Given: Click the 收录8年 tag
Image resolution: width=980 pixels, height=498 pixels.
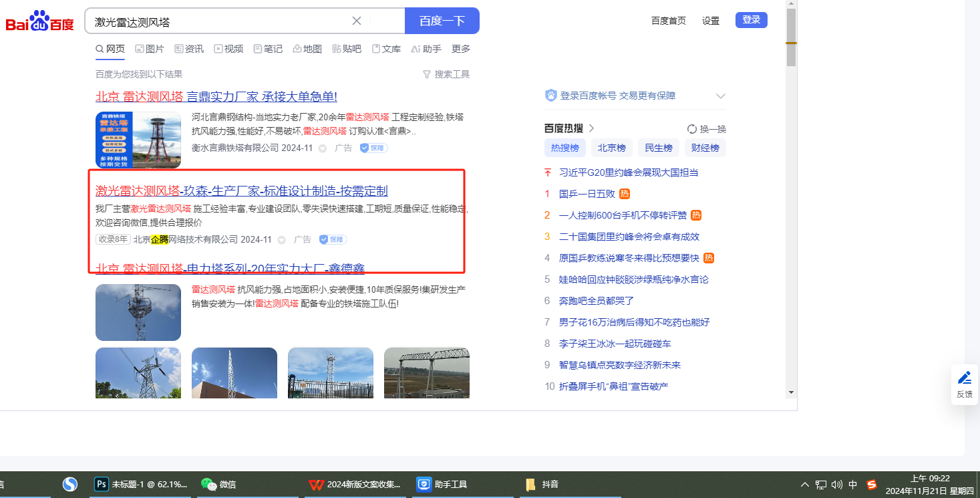Looking at the screenshot, I should (x=113, y=239).
